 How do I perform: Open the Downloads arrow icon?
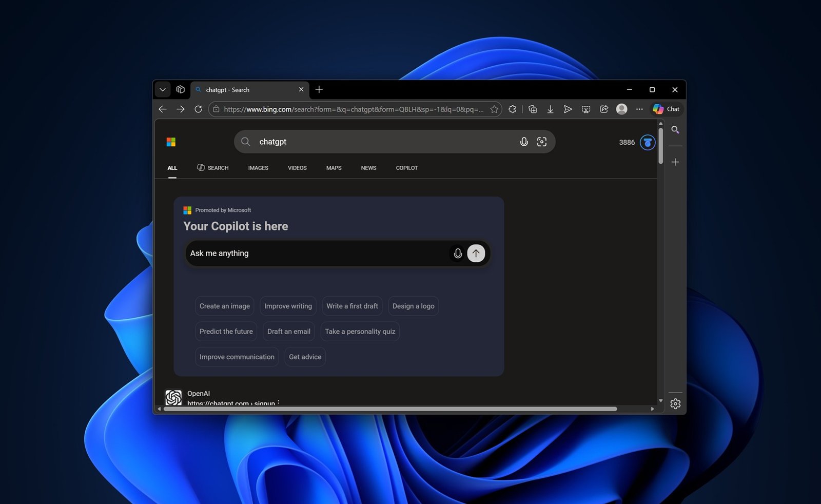coord(550,109)
